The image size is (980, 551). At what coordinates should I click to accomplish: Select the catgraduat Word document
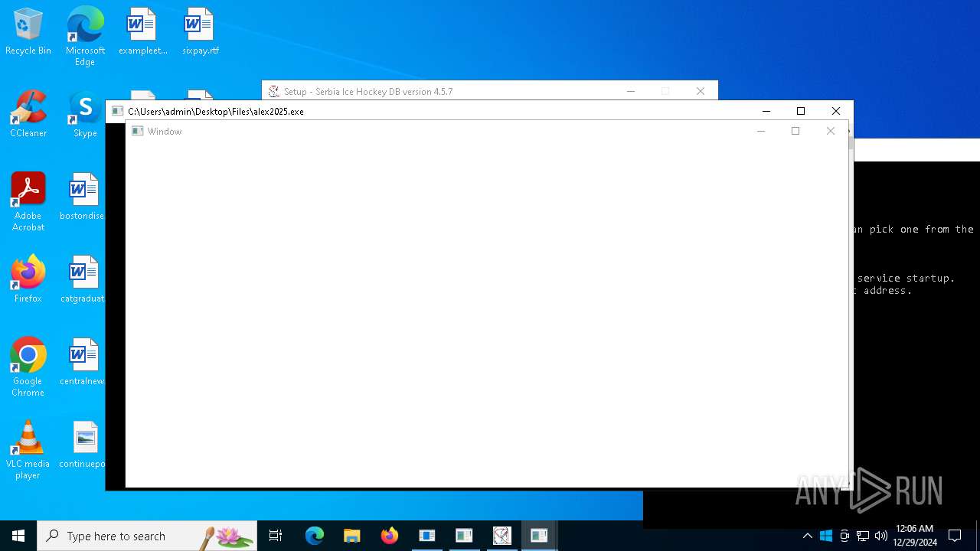(x=83, y=279)
